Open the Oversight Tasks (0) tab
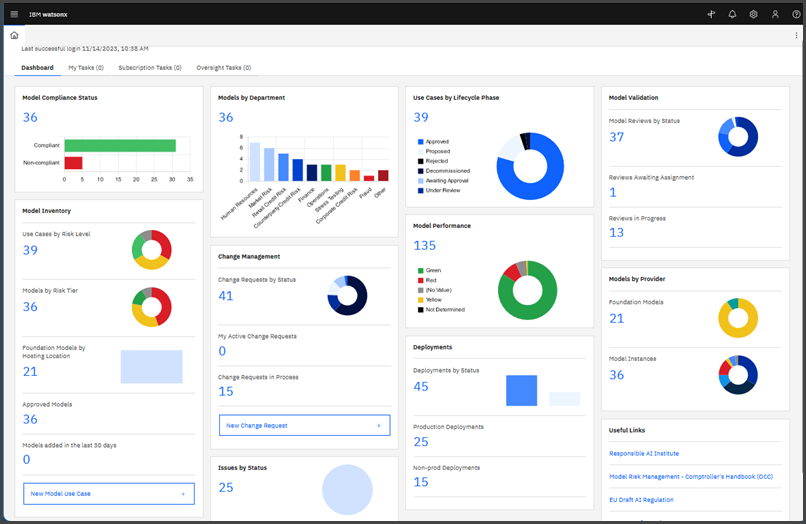 224,68
